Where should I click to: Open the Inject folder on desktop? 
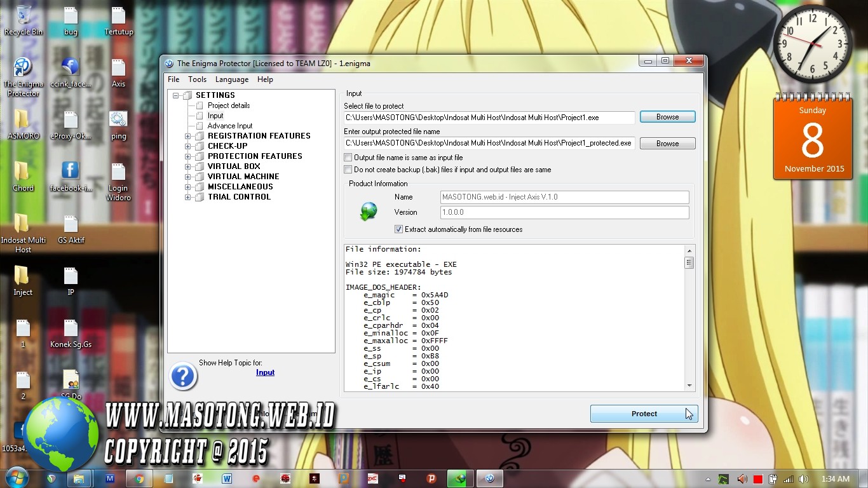pyautogui.click(x=23, y=280)
